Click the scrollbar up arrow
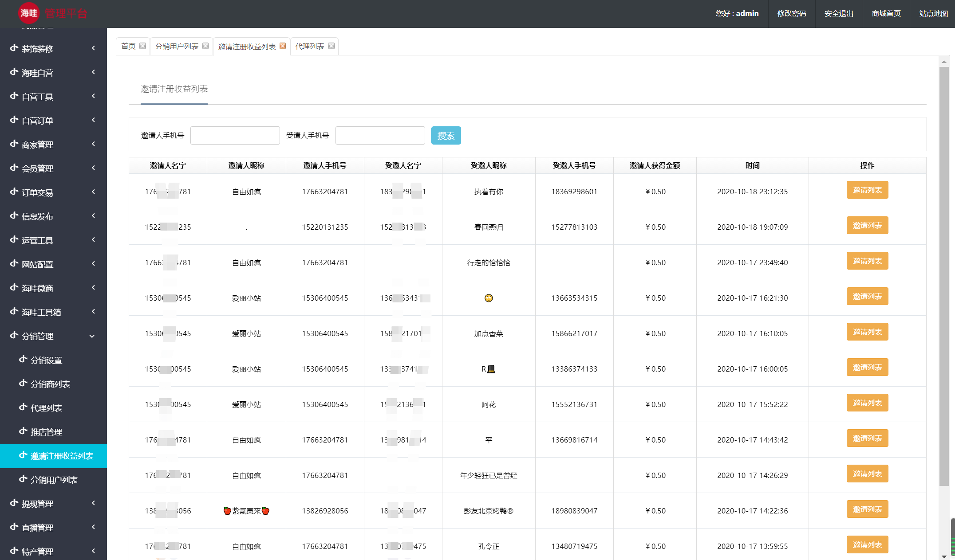955x560 pixels. coord(944,62)
